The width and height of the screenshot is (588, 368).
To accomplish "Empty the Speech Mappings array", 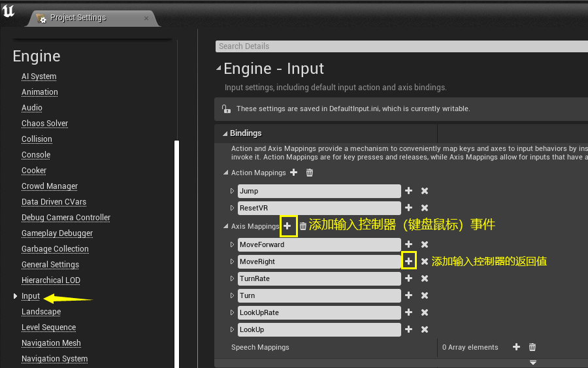I will coord(532,347).
